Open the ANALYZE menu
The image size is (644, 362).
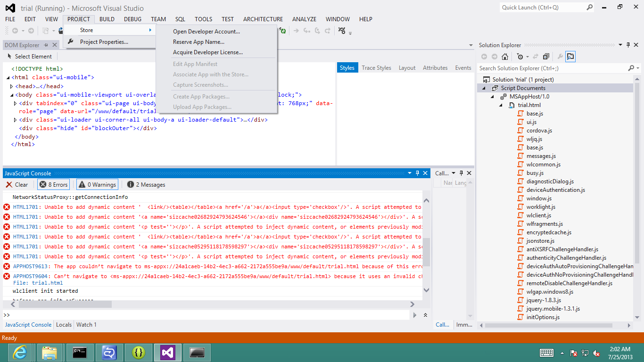(305, 19)
